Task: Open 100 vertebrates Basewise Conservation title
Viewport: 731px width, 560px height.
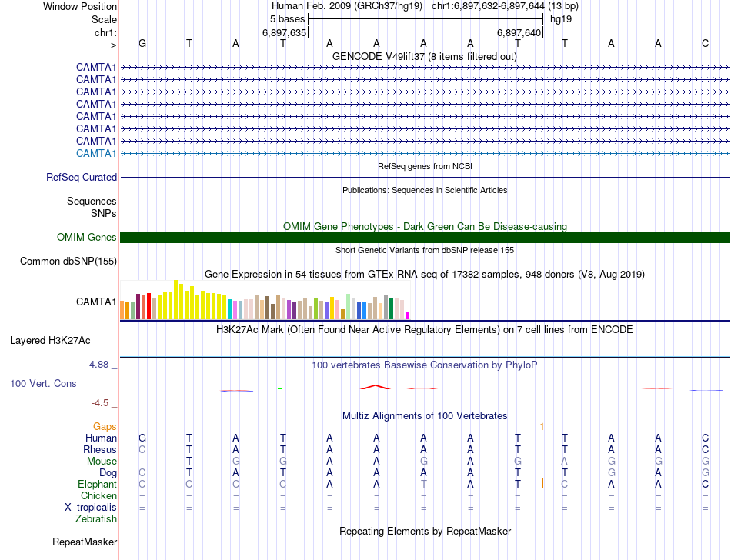Action: [424, 365]
